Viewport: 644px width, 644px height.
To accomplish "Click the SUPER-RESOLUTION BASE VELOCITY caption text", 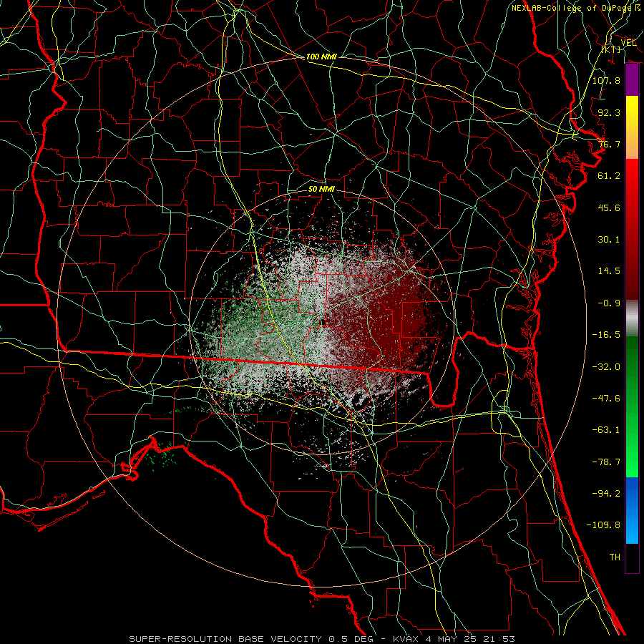I will 225,639.
